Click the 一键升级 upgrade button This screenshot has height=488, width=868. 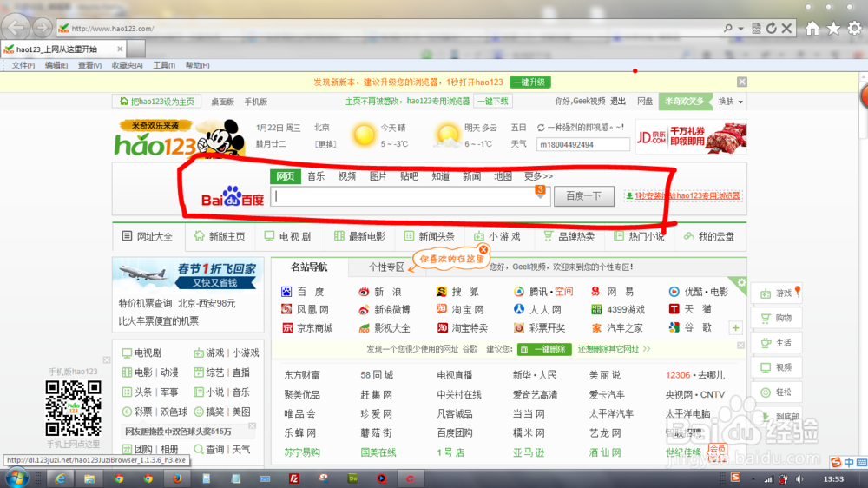click(529, 82)
